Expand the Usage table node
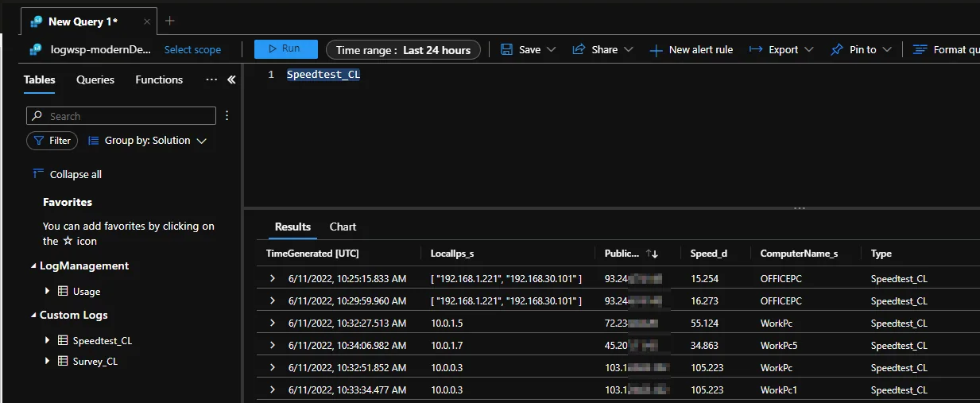This screenshot has height=403, width=980. 48,292
